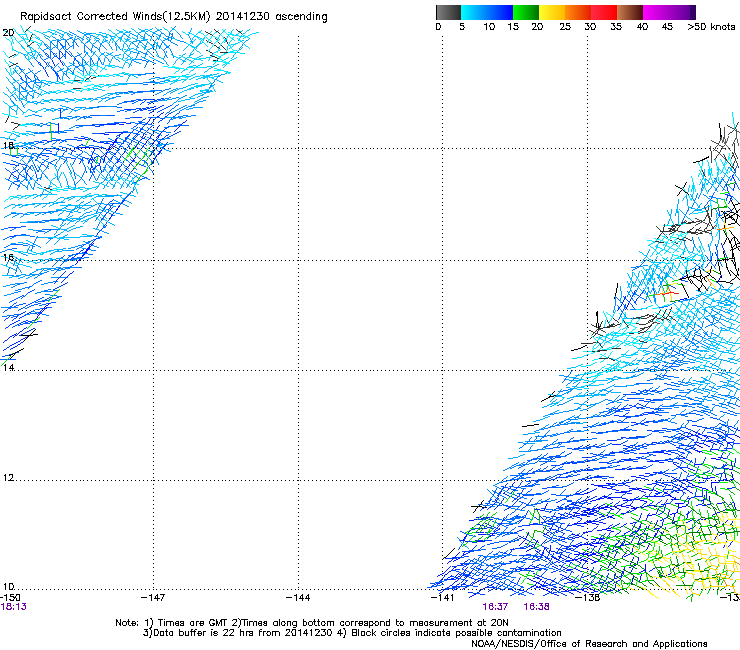The width and height of the screenshot is (740, 650).
Task: Click the brown 35–40 knots color bar segment
Action: coord(630,12)
